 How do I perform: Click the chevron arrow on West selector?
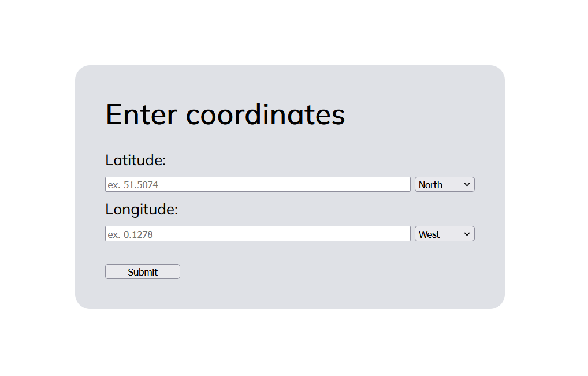click(x=467, y=234)
